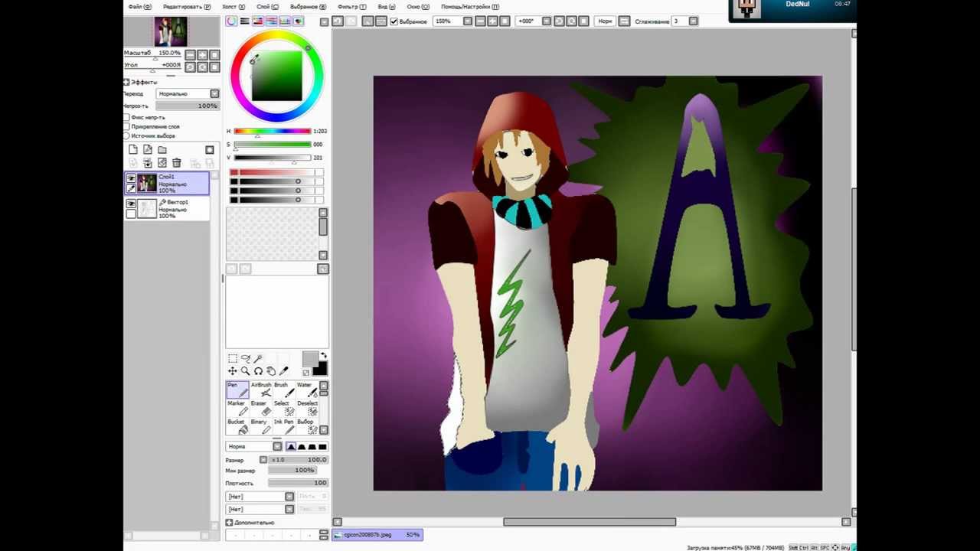Image resolution: width=980 pixels, height=551 pixels.
Task: Choose the Select brush tool
Action: (x=283, y=407)
